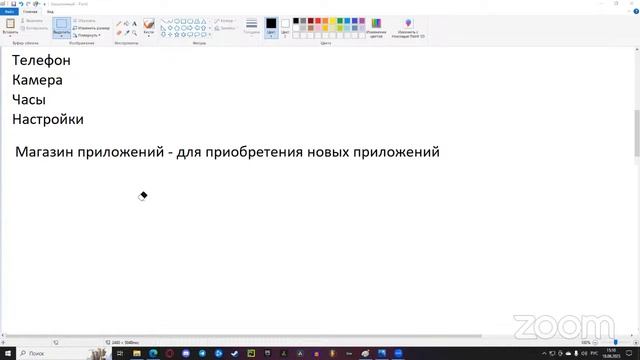
Task: Choose the Triangle shape in the gallery
Action: coord(203,21)
